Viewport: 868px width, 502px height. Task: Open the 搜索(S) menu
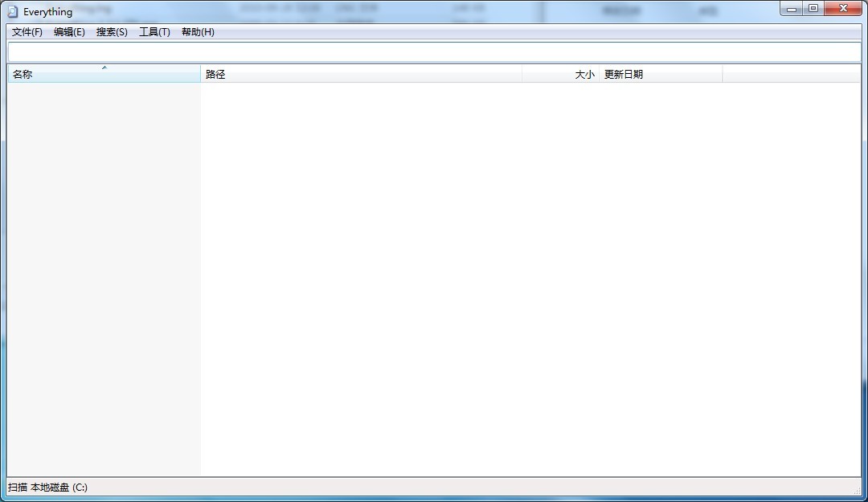click(x=112, y=32)
